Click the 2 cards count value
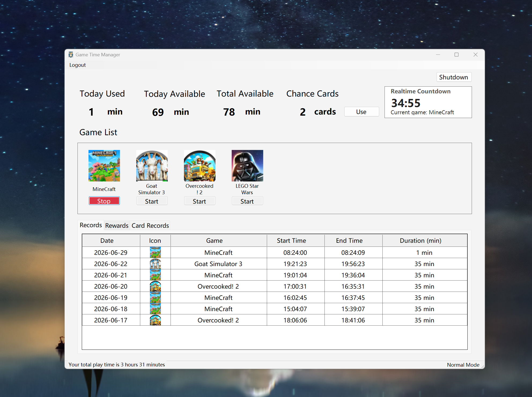The height and width of the screenshot is (397, 532). 302,112
